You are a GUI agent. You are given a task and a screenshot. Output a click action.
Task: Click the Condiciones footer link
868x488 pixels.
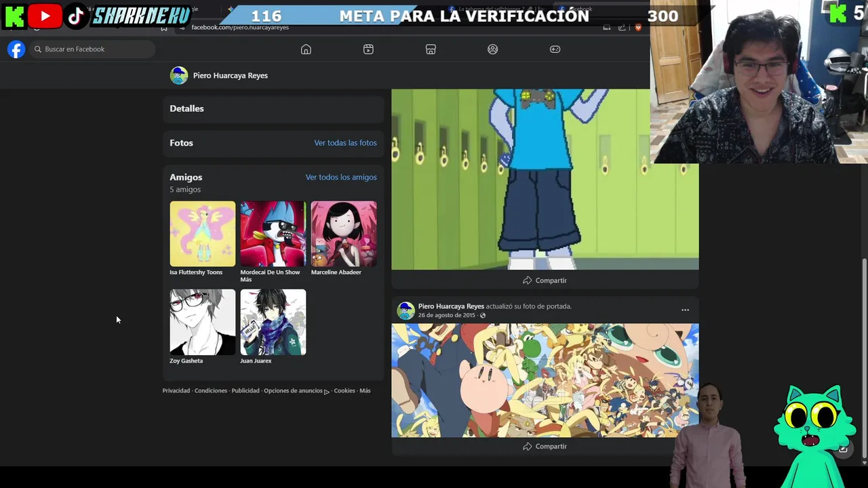coord(211,391)
